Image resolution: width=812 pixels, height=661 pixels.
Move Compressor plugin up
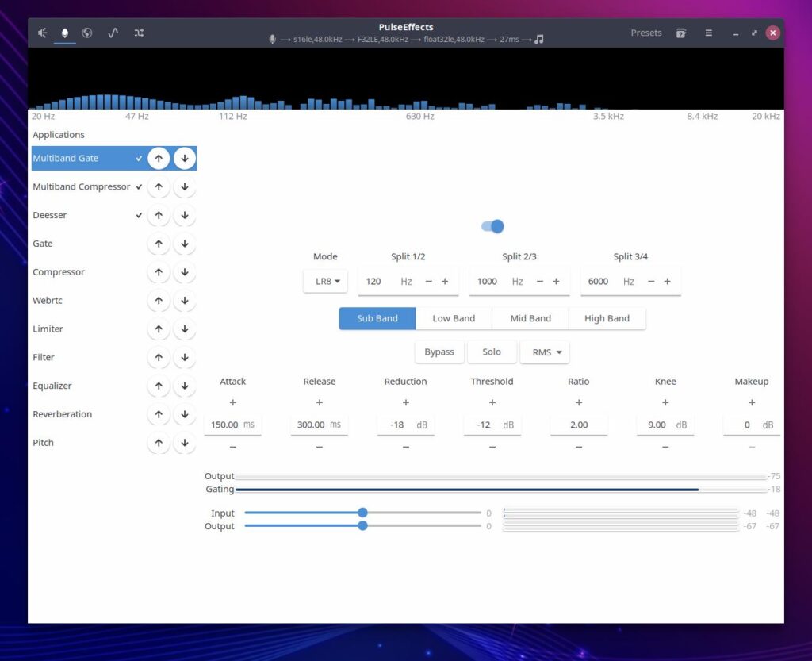point(159,272)
